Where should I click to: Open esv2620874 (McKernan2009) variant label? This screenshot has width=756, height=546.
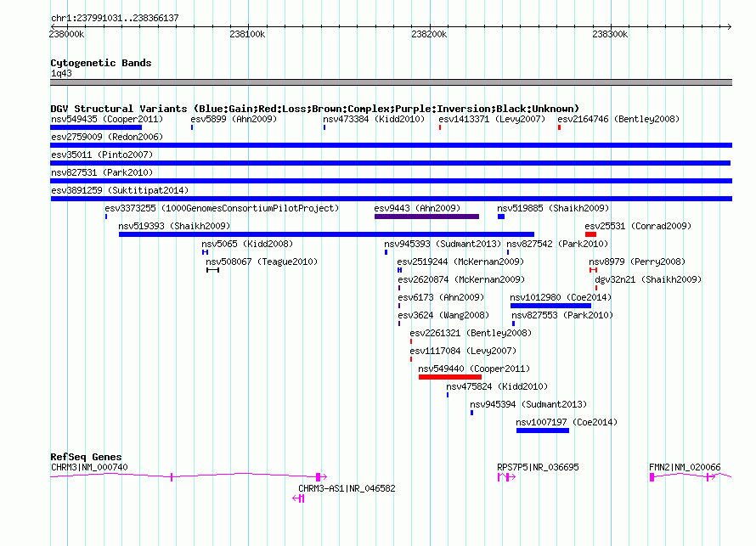(461, 279)
